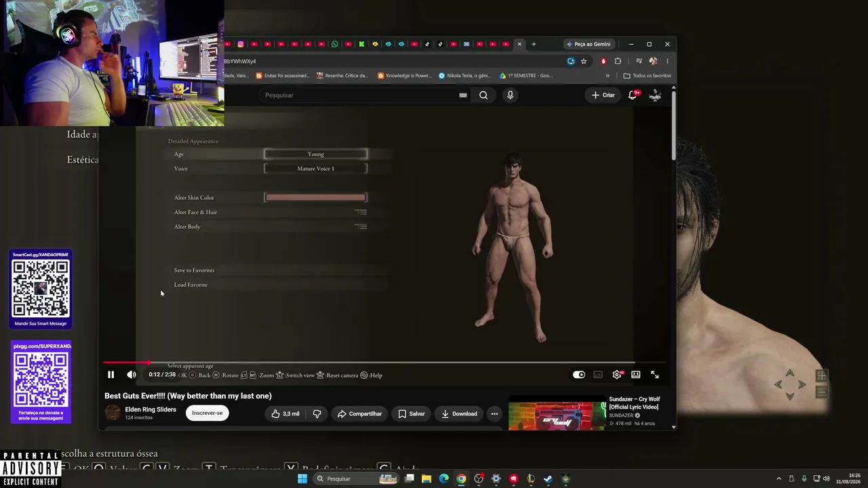This screenshot has height=488, width=868.
Task: Seek on the red video progress bar
Action: pos(384,363)
